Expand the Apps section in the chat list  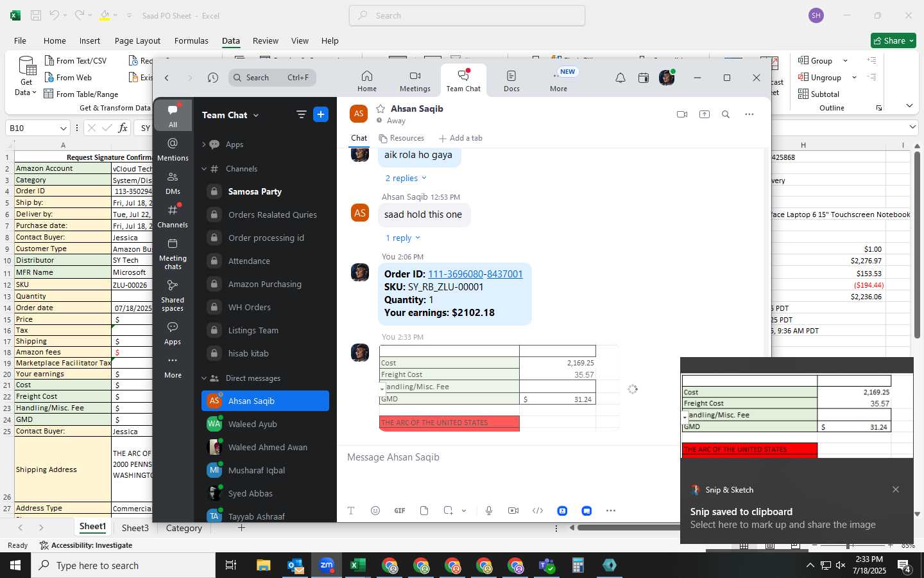coord(204,144)
